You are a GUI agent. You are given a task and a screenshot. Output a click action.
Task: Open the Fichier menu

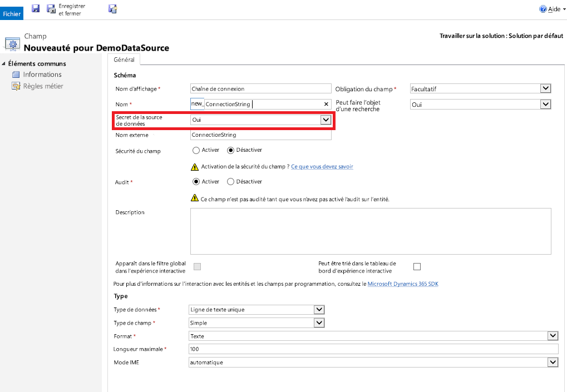(12, 14)
